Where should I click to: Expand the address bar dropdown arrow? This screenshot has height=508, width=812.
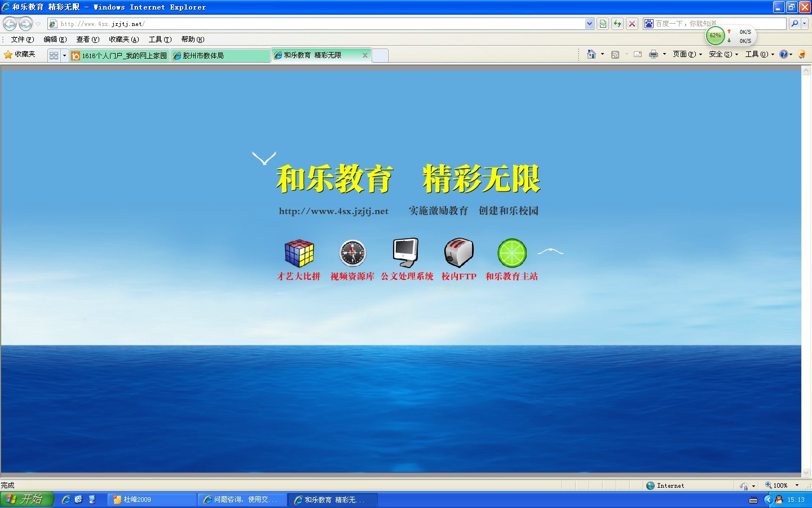click(589, 24)
